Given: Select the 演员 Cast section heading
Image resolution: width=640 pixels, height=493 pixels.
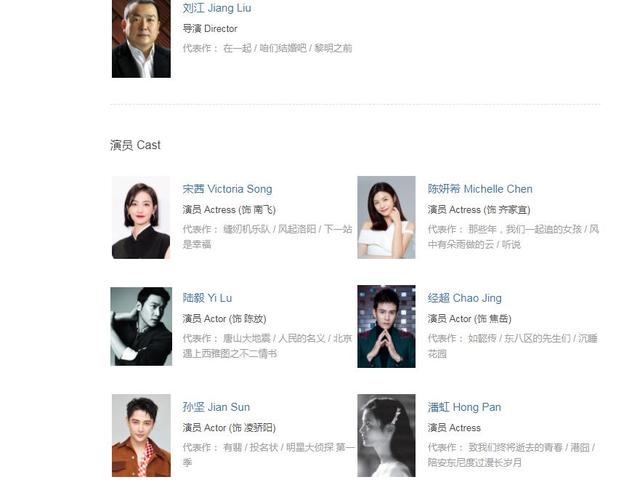Looking at the screenshot, I should click(x=135, y=145).
